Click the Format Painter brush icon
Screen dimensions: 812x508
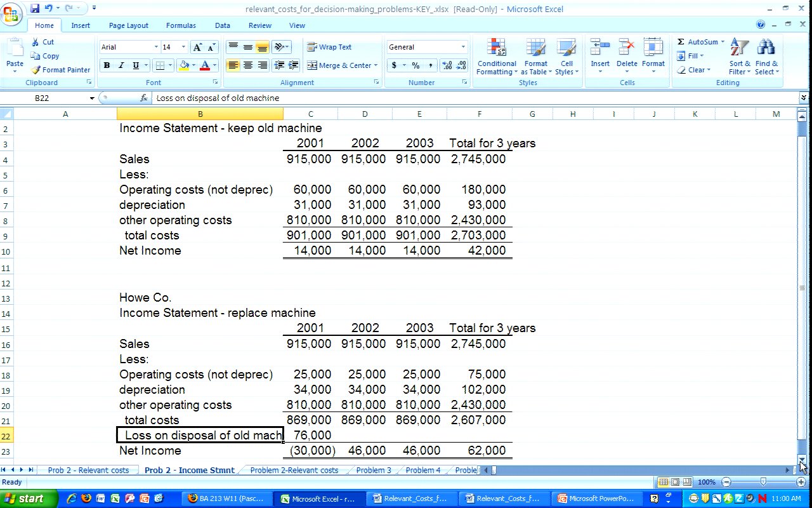point(36,70)
